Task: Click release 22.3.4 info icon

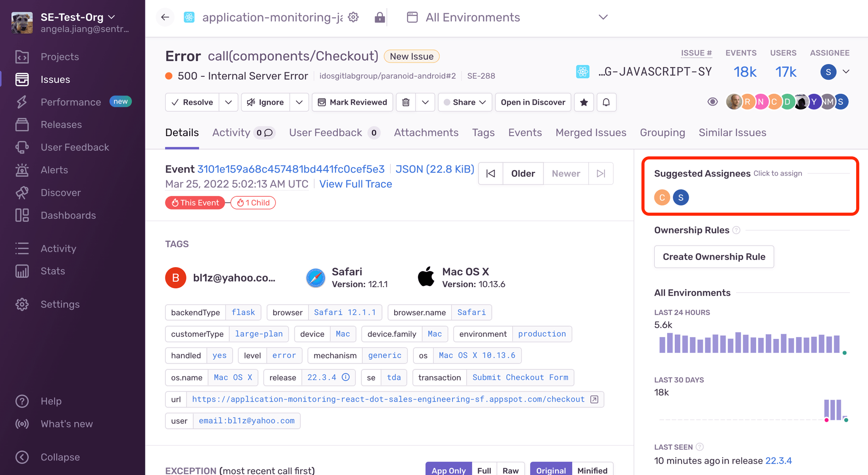Action: pyautogui.click(x=346, y=377)
